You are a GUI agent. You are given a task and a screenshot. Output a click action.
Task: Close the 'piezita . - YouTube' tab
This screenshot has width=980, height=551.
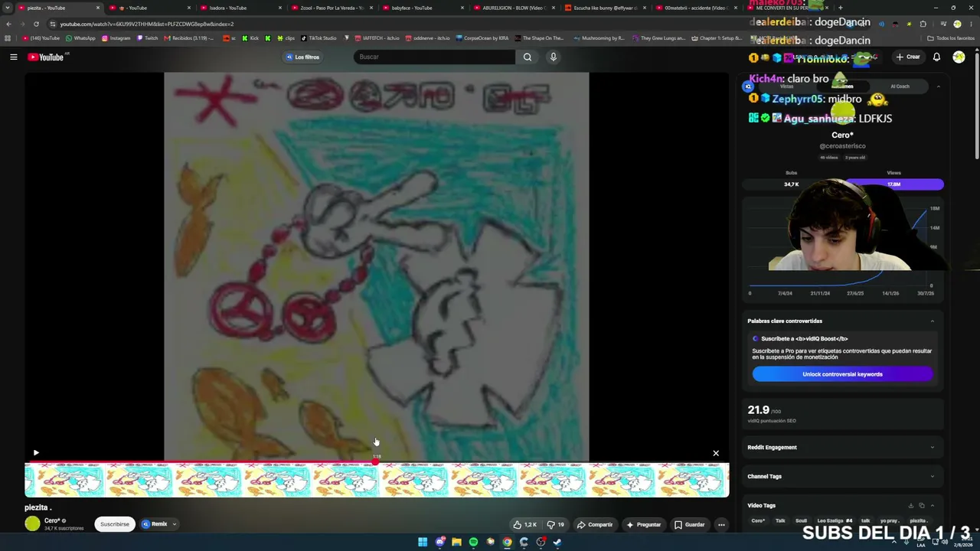click(x=98, y=8)
